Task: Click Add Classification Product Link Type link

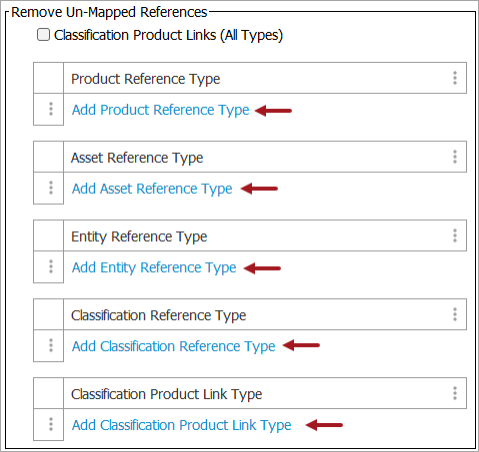Action: pos(182,425)
